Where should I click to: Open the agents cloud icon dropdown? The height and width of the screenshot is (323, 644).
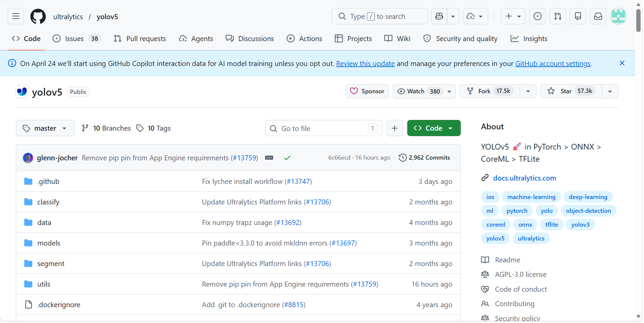click(475, 16)
